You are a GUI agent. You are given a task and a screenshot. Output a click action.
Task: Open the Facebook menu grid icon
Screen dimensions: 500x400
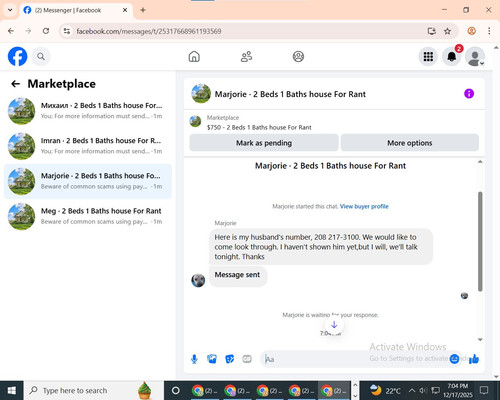[x=428, y=57]
